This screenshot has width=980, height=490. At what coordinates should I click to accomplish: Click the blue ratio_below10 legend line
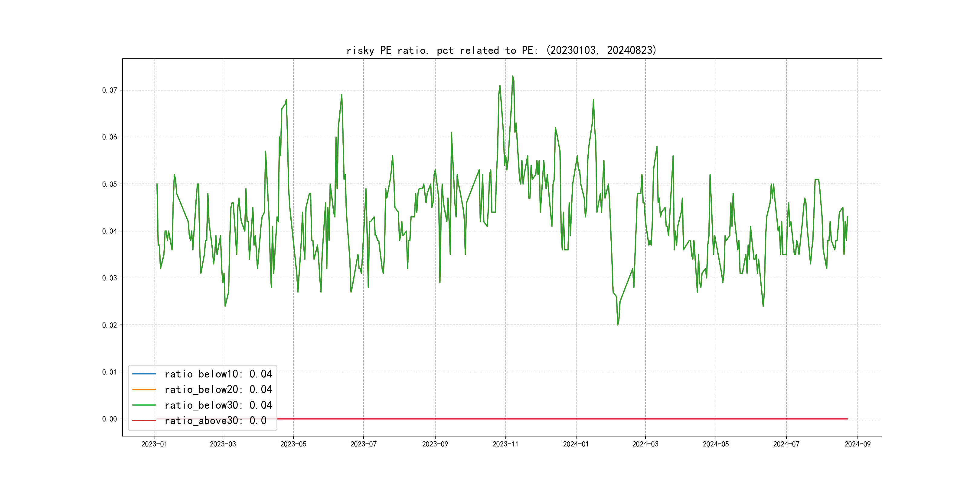144,374
